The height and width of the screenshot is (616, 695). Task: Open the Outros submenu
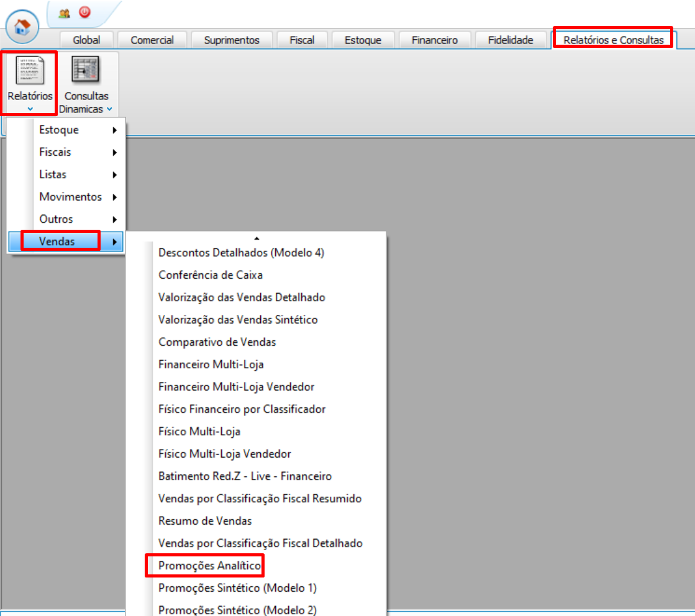66,219
